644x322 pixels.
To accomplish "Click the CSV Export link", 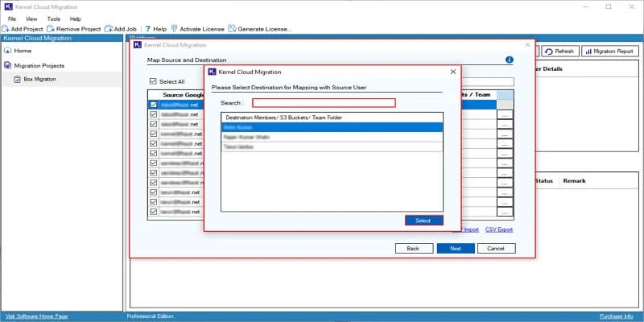I will point(499,229).
